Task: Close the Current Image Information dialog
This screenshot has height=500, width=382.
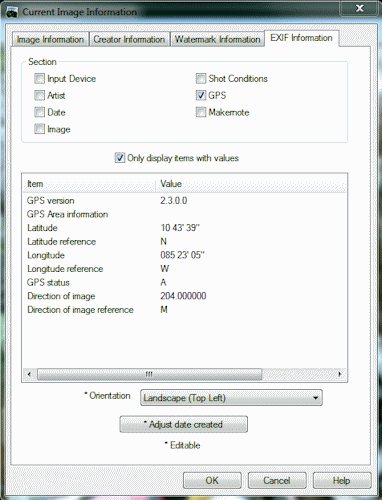Action: pyautogui.click(x=359, y=8)
